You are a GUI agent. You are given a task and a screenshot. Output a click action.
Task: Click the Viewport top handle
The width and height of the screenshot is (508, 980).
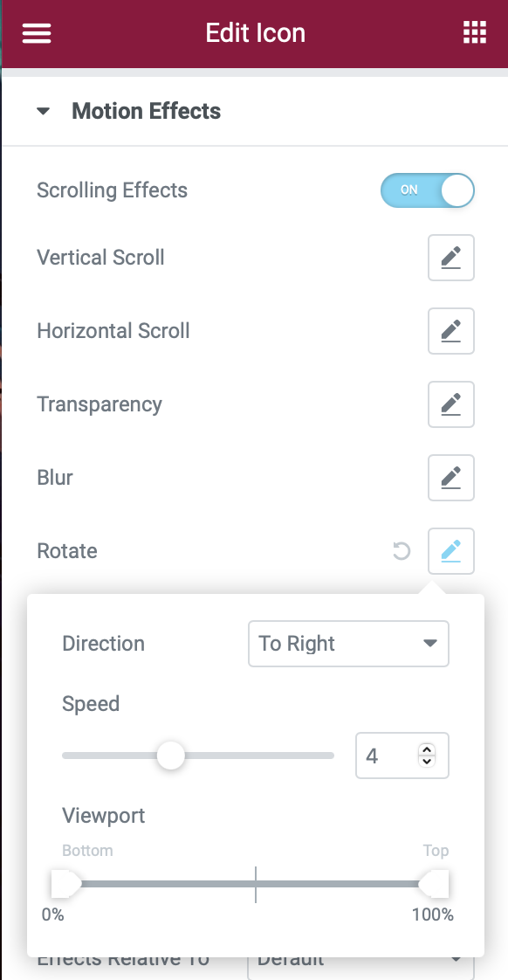(x=434, y=884)
